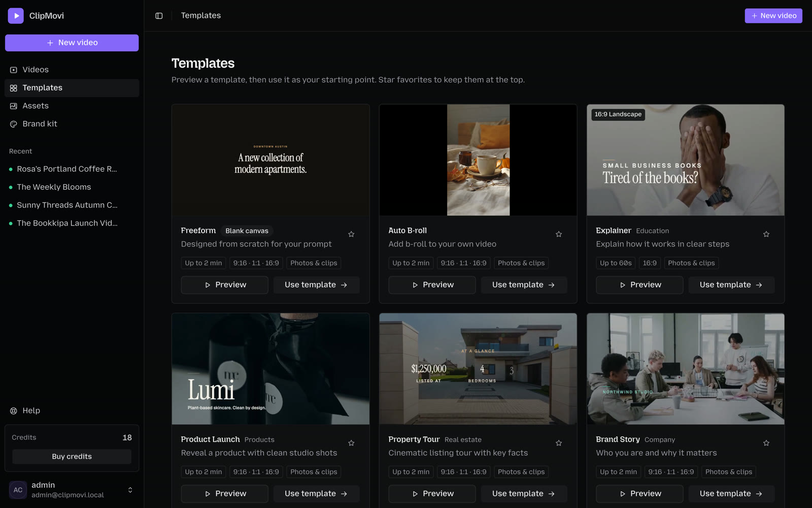Preview the Product Launch template
This screenshot has height=508, width=812.
tap(224, 494)
